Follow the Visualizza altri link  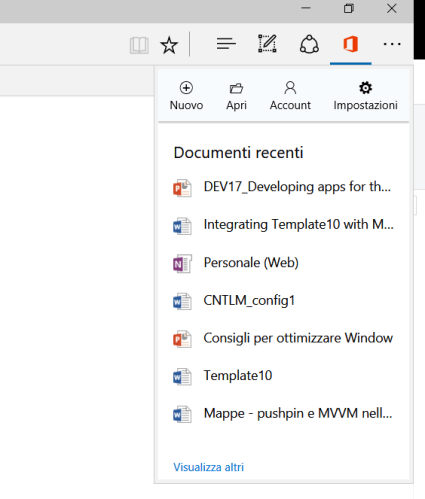208,467
